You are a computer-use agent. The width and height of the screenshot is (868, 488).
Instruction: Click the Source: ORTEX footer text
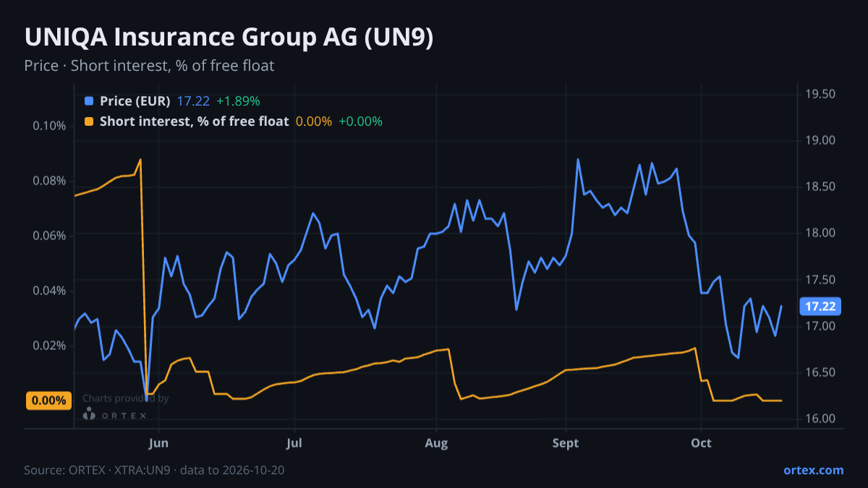click(x=154, y=470)
